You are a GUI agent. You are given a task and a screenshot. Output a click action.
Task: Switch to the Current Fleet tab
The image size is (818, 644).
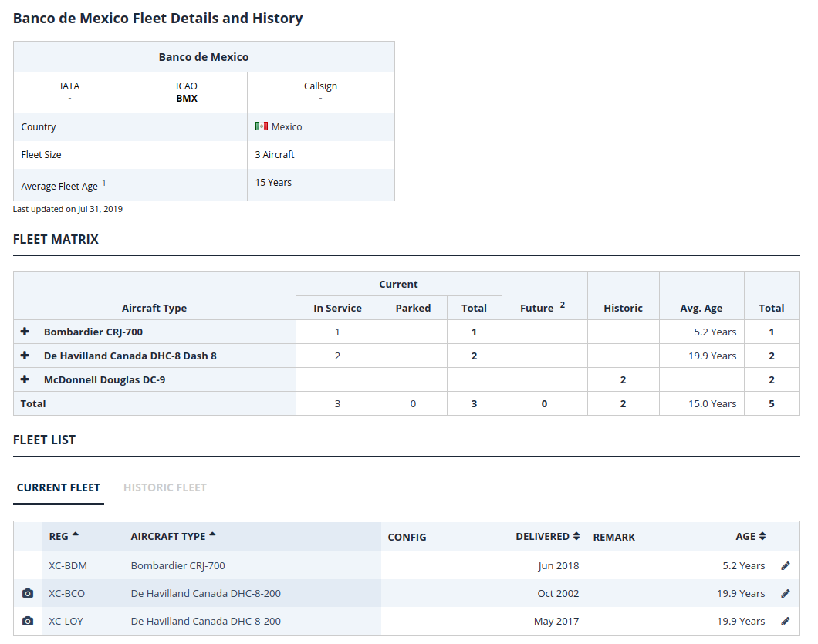point(59,487)
